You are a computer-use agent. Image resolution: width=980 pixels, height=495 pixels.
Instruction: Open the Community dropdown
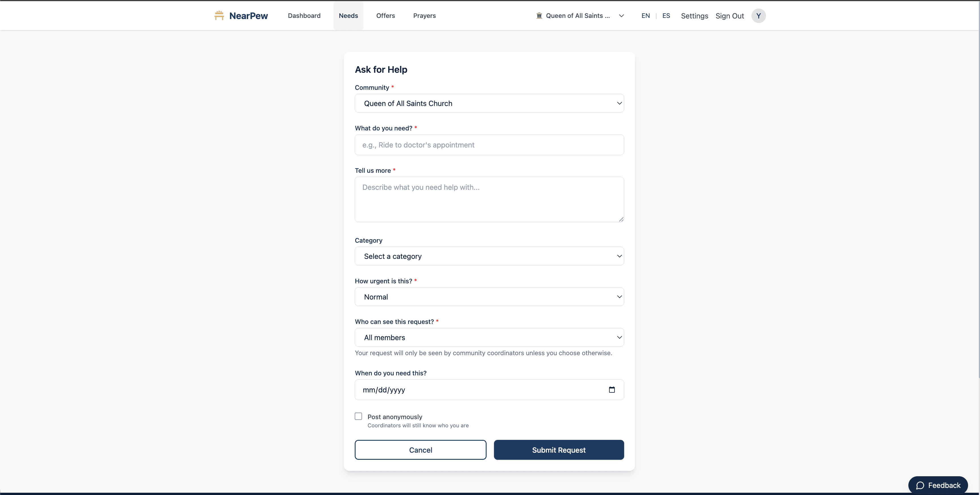pos(489,103)
